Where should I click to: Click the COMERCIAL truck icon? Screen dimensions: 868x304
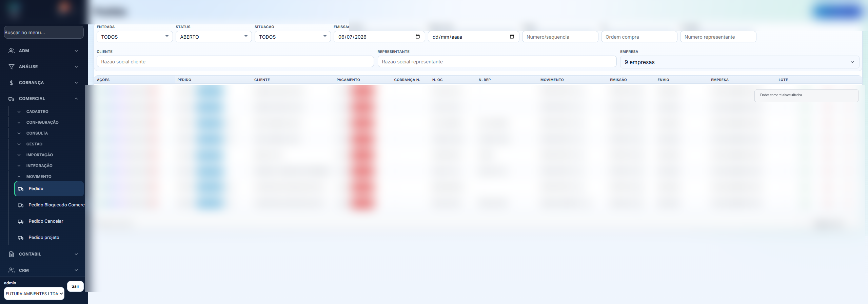click(x=12, y=99)
